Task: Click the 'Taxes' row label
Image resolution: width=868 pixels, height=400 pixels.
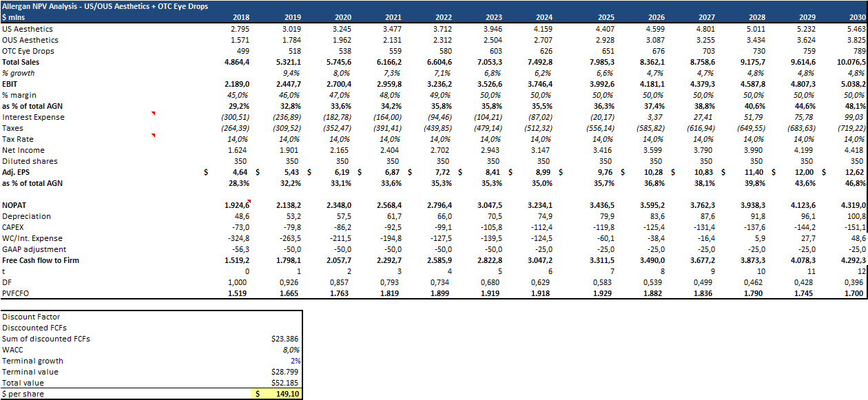Action: click(x=12, y=128)
